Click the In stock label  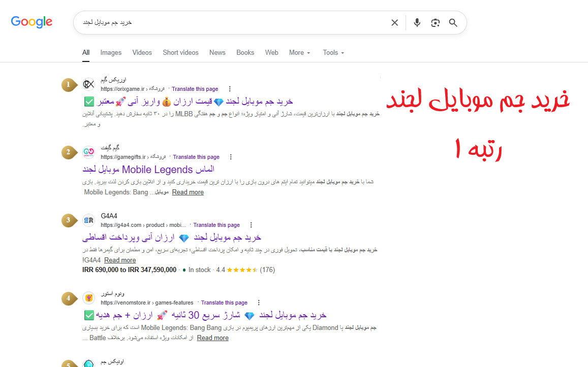[199, 270]
